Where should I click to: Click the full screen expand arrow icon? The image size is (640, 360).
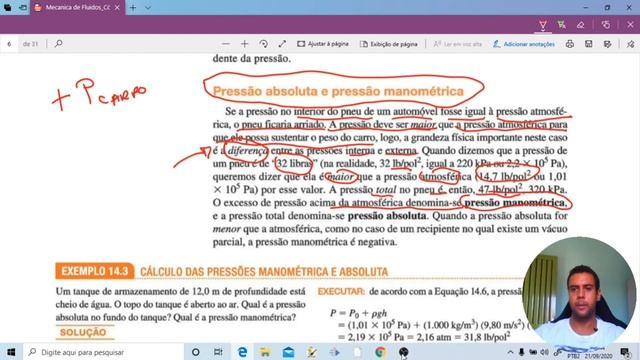(282, 44)
